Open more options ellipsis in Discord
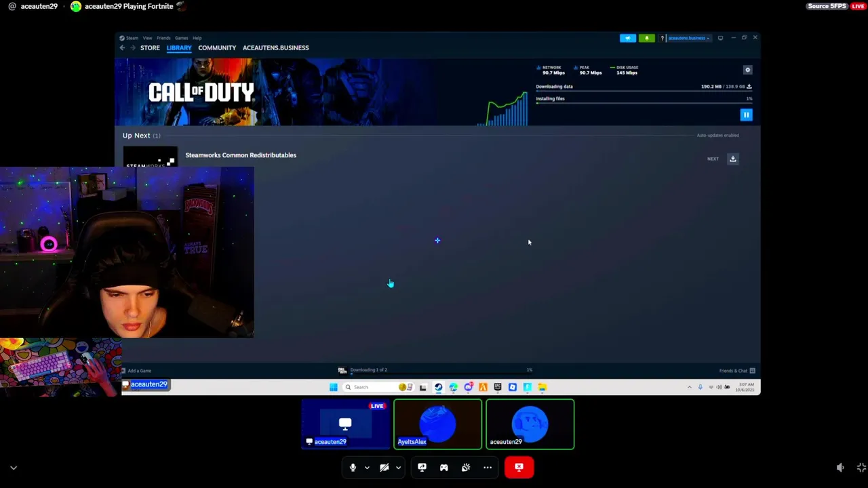The width and height of the screenshot is (868, 488). click(487, 467)
